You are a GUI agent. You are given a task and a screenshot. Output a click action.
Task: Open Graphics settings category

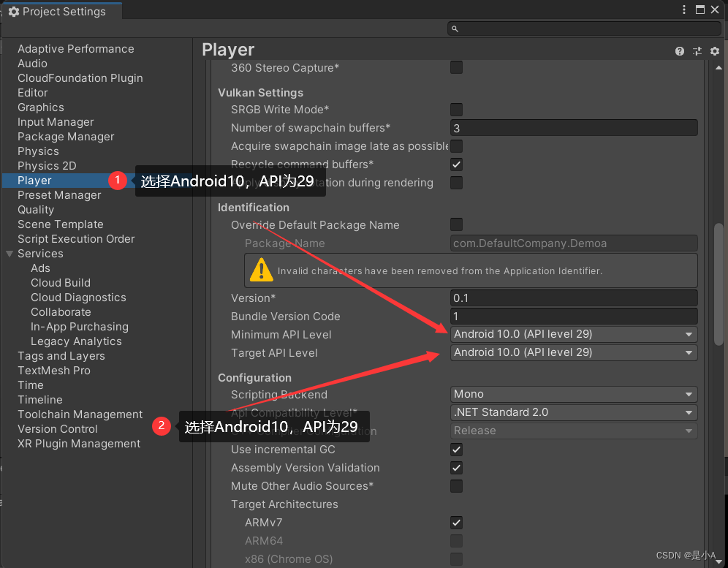pyautogui.click(x=41, y=107)
